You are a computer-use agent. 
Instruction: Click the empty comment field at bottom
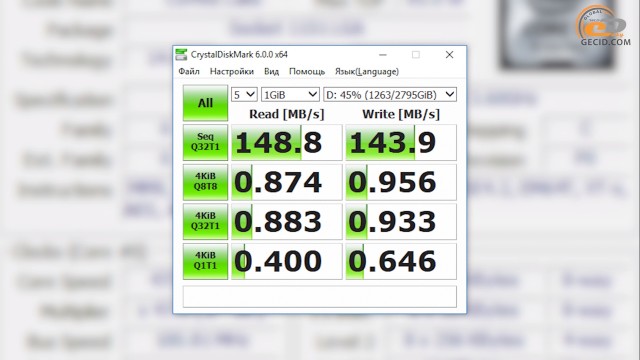tap(320, 296)
